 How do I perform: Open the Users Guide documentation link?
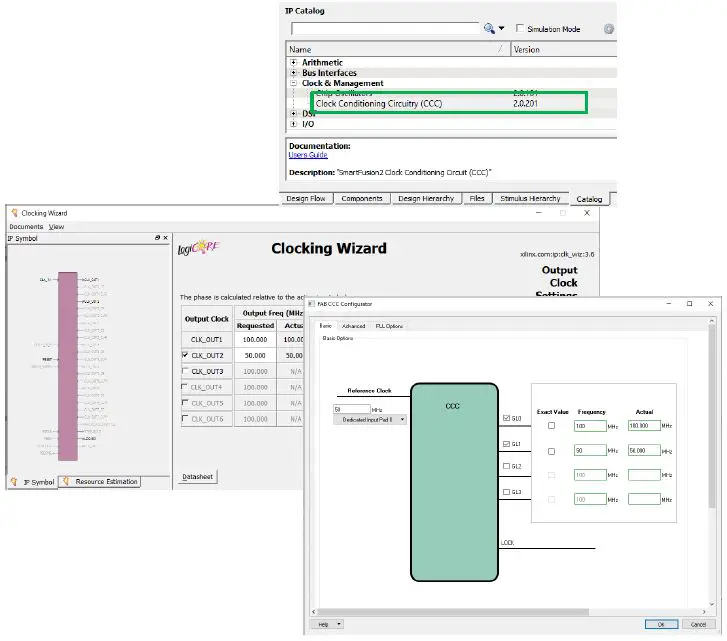[x=308, y=155]
